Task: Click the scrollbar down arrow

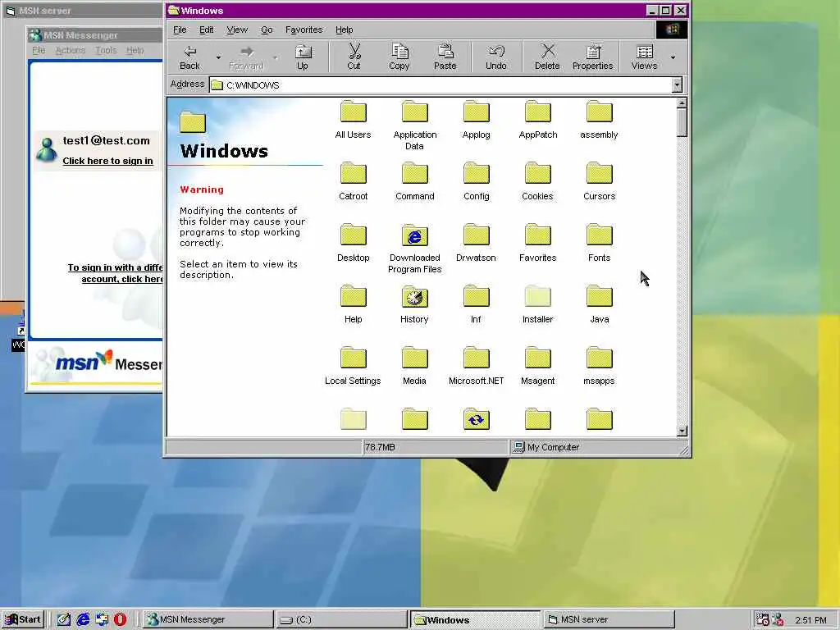Action: [x=682, y=431]
